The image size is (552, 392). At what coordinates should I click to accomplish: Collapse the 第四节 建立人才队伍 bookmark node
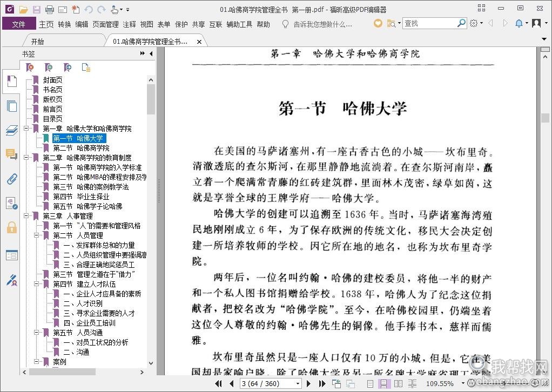point(36,283)
